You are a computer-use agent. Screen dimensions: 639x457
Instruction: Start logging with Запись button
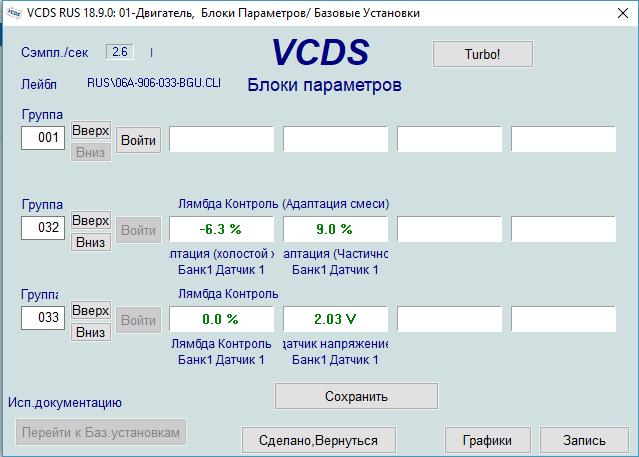pyautogui.click(x=584, y=440)
